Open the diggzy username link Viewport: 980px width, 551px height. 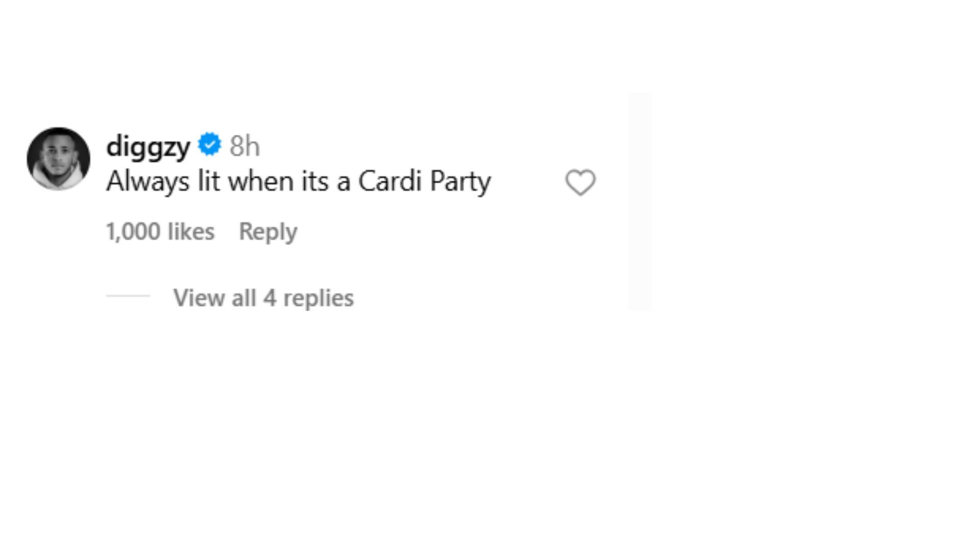(148, 146)
